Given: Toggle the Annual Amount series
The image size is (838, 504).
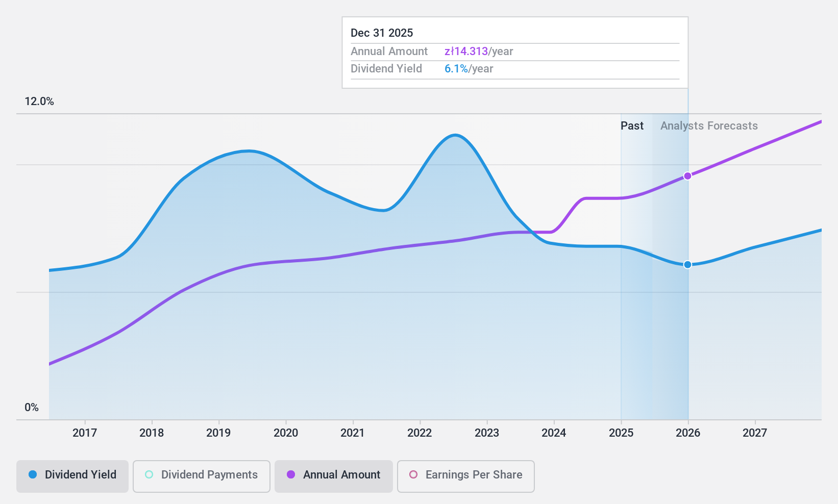Looking at the screenshot, I should pos(333,476).
